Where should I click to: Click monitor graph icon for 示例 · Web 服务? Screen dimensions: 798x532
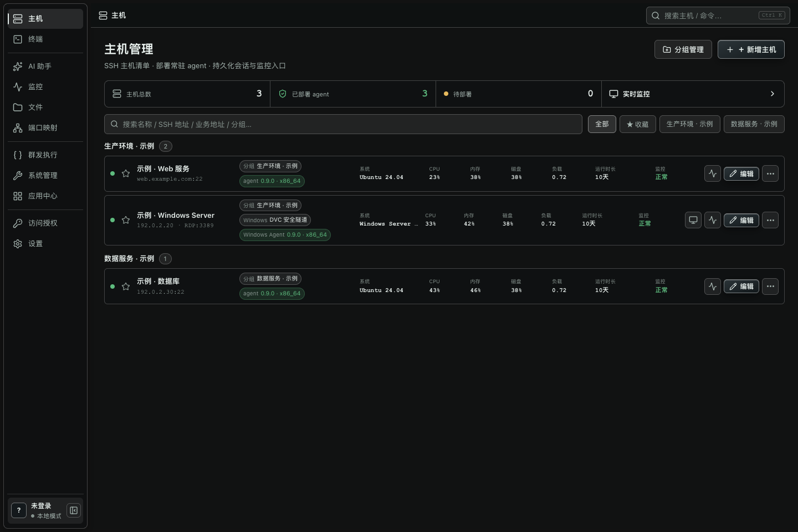713,173
